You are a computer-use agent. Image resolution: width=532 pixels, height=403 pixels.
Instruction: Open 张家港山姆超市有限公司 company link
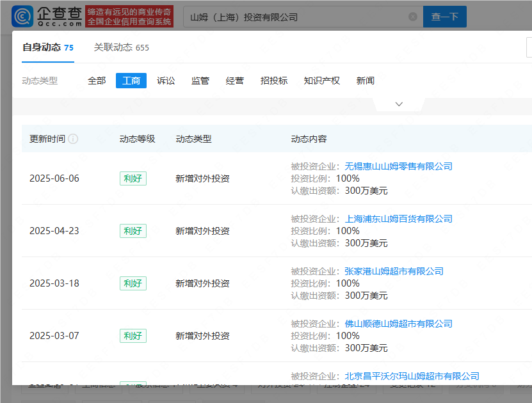[394, 271]
